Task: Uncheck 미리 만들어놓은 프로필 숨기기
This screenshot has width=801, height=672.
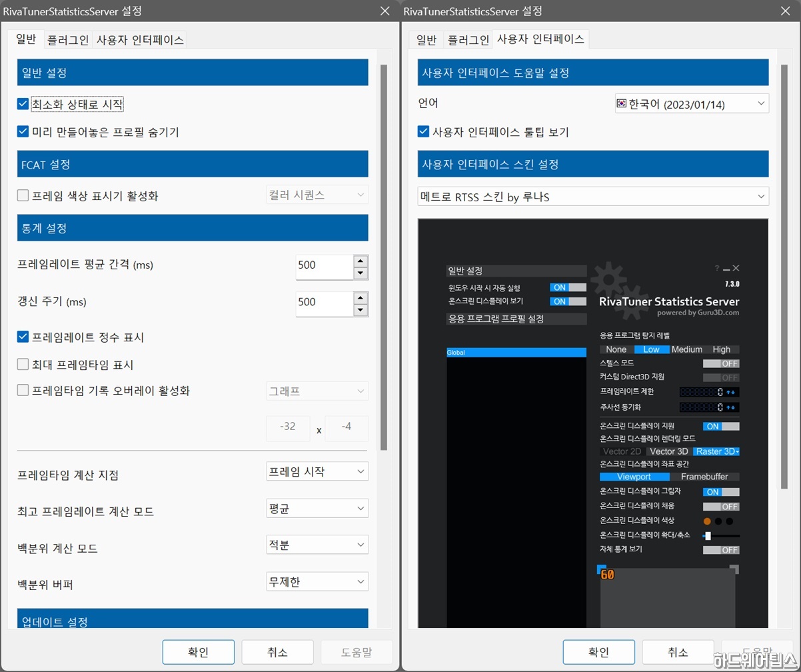Action: (23, 132)
